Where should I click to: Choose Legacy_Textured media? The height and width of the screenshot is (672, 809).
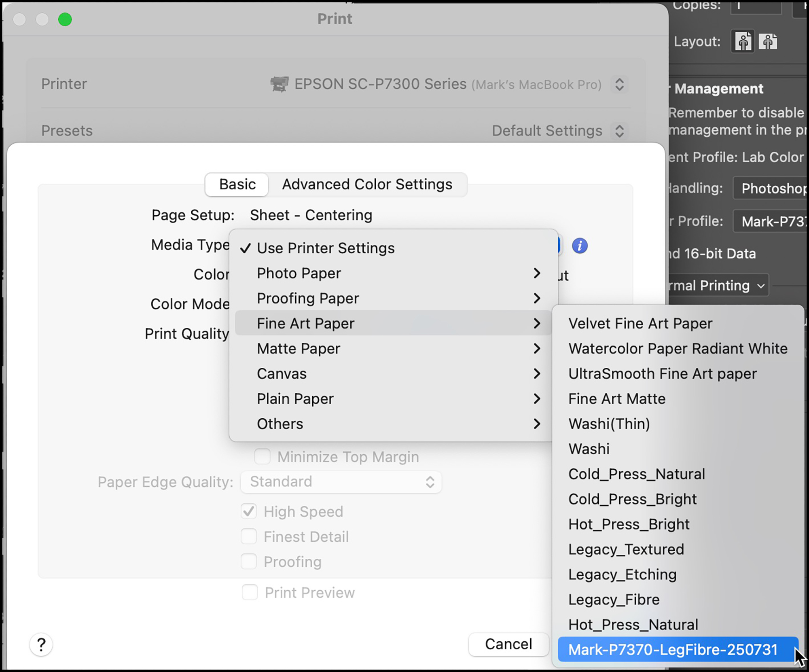(x=678, y=549)
